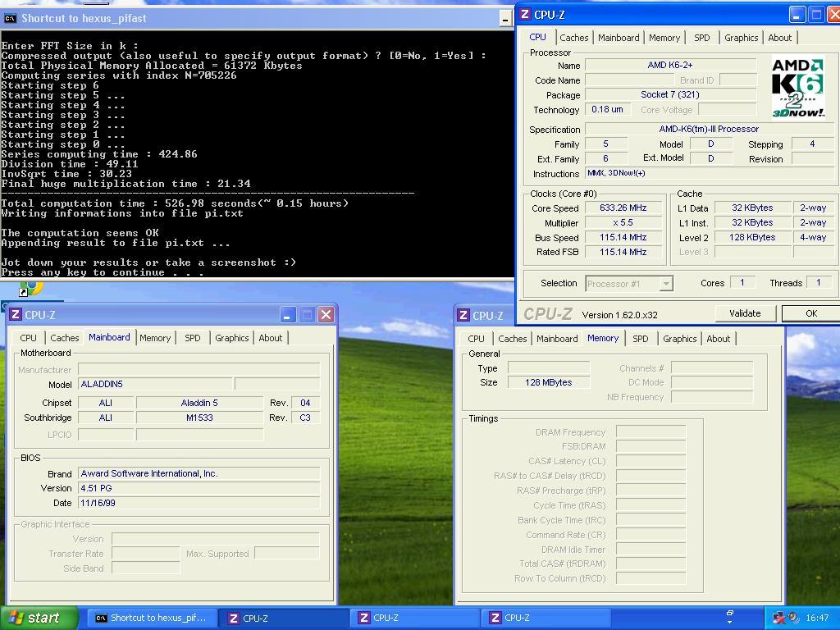Open Graphics tab in Memory CPU-Z window

click(x=679, y=339)
